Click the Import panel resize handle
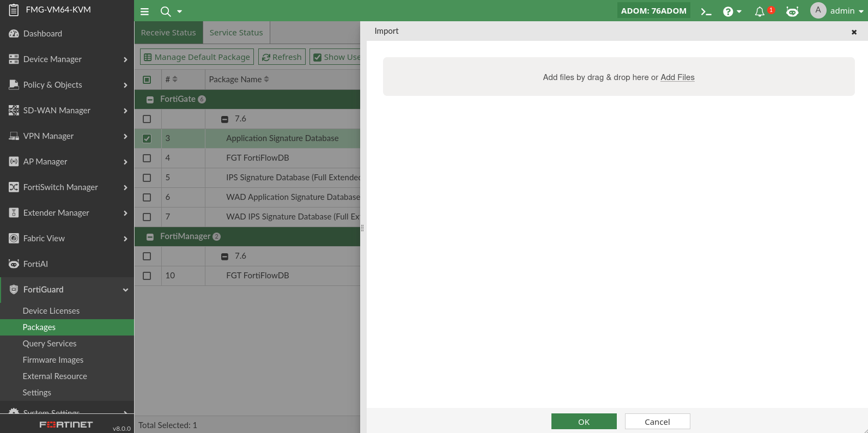 point(362,228)
